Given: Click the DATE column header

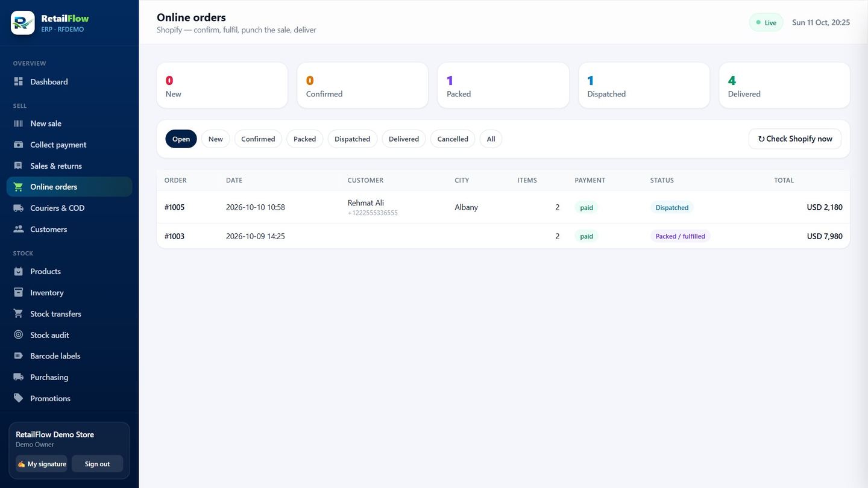Looking at the screenshot, I should pos(234,180).
